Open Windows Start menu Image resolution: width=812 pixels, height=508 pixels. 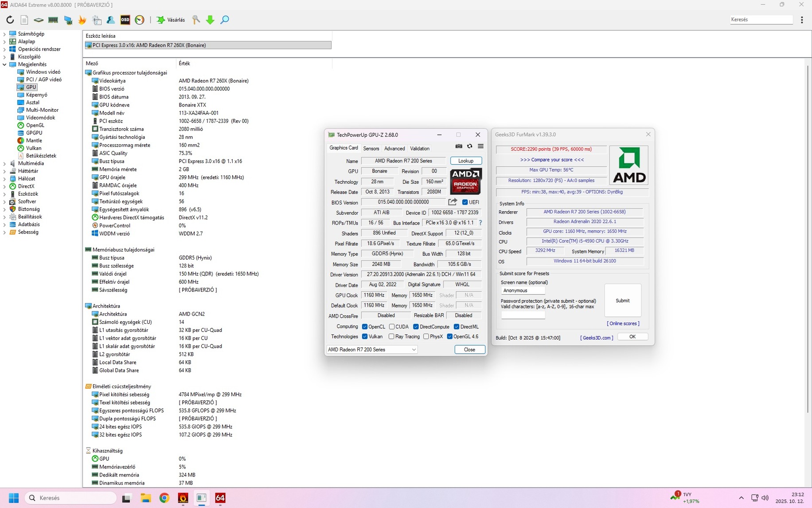pyautogui.click(x=14, y=498)
